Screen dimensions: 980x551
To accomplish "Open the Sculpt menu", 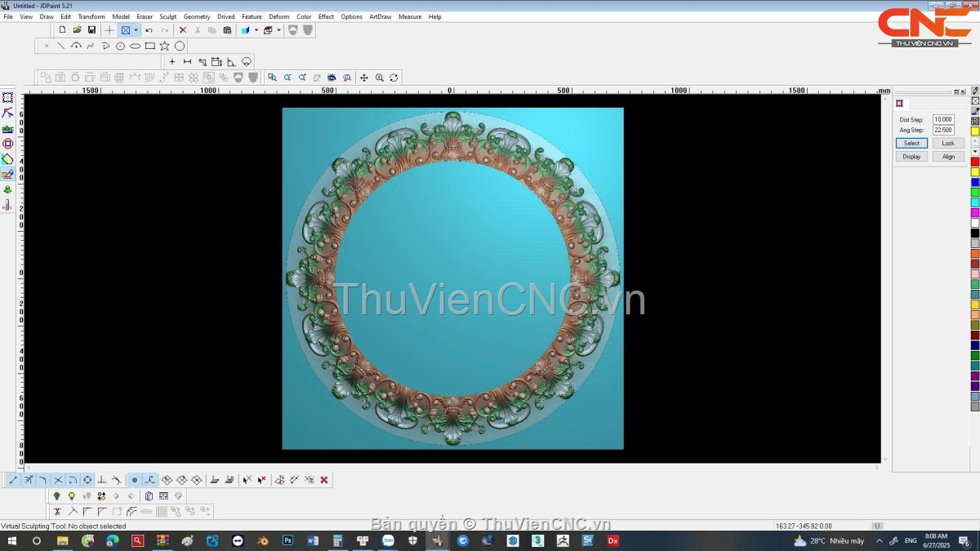I will pos(168,16).
